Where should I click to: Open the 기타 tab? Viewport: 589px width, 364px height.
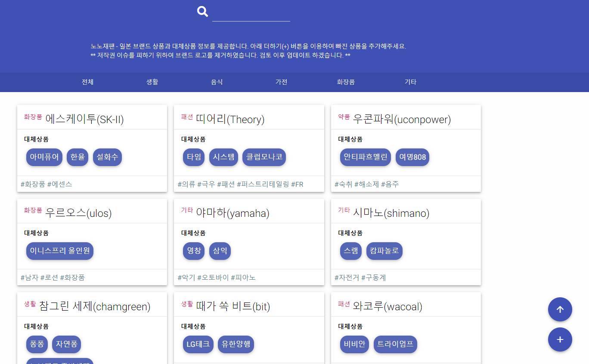410,82
